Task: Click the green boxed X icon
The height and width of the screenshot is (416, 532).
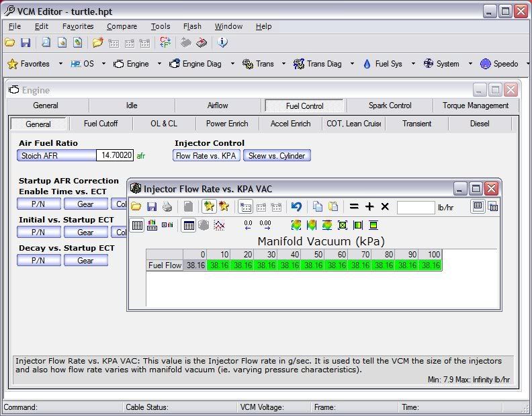Action: click(x=343, y=225)
